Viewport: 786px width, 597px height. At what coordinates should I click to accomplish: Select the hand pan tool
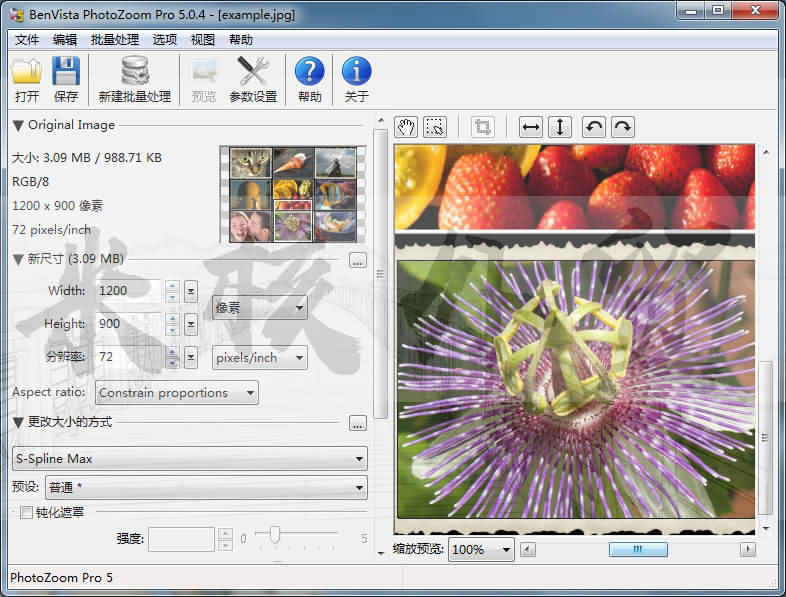(x=406, y=127)
